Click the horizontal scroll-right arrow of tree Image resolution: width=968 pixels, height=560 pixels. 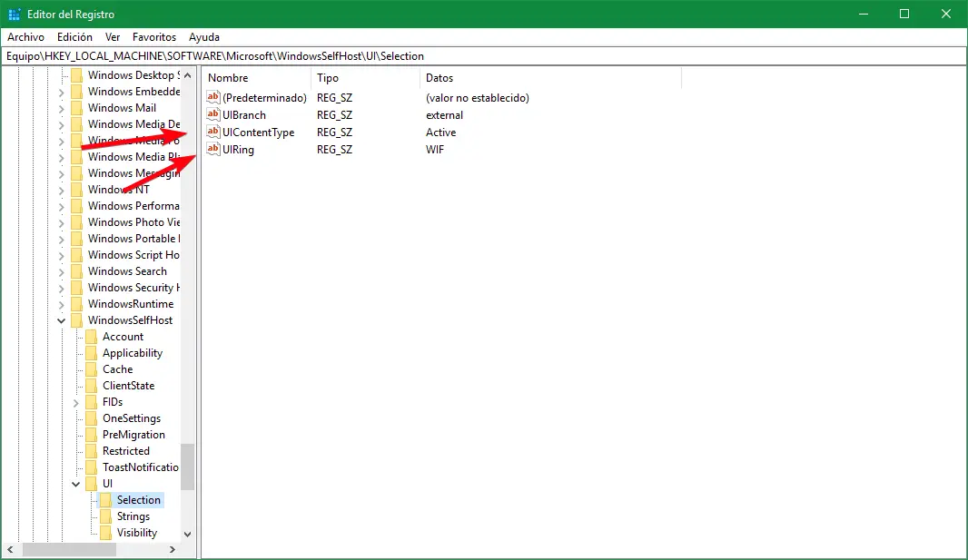click(173, 549)
